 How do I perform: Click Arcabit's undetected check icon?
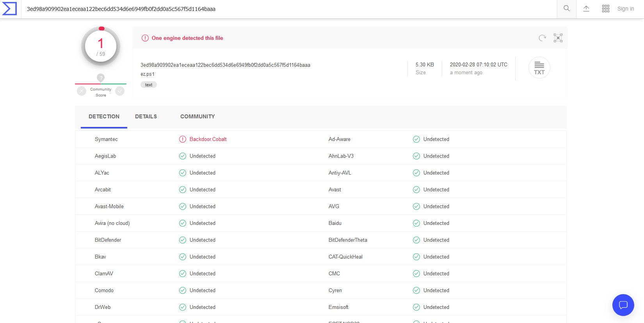click(183, 189)
